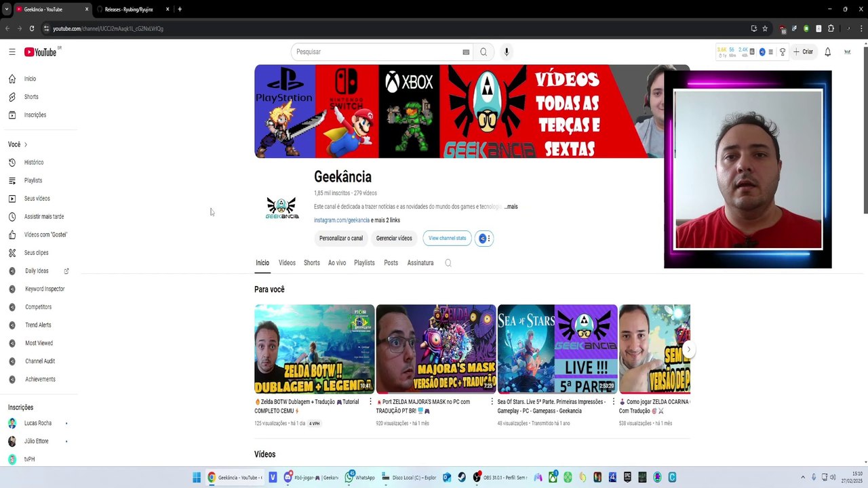Click the search magnifier button

tap(484, 52)
